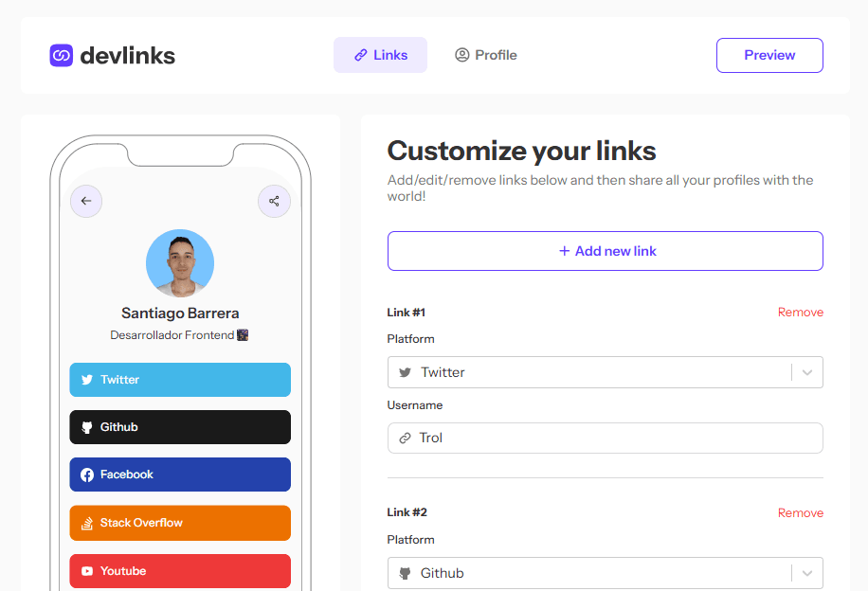Click the share icon in phone preview

(x=274, y=201)
